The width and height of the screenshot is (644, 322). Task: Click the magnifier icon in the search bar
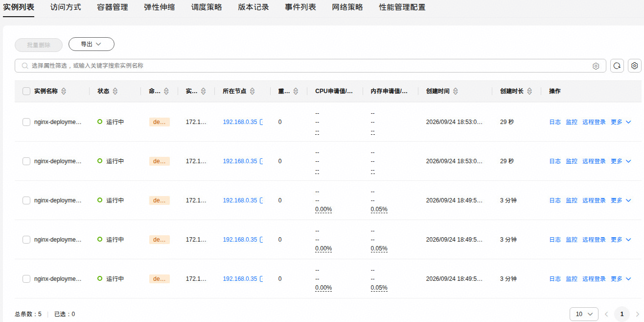25,66
